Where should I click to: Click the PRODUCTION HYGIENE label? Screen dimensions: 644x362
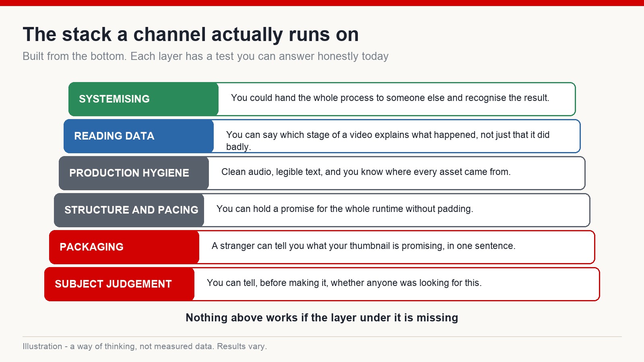point(134,173)
